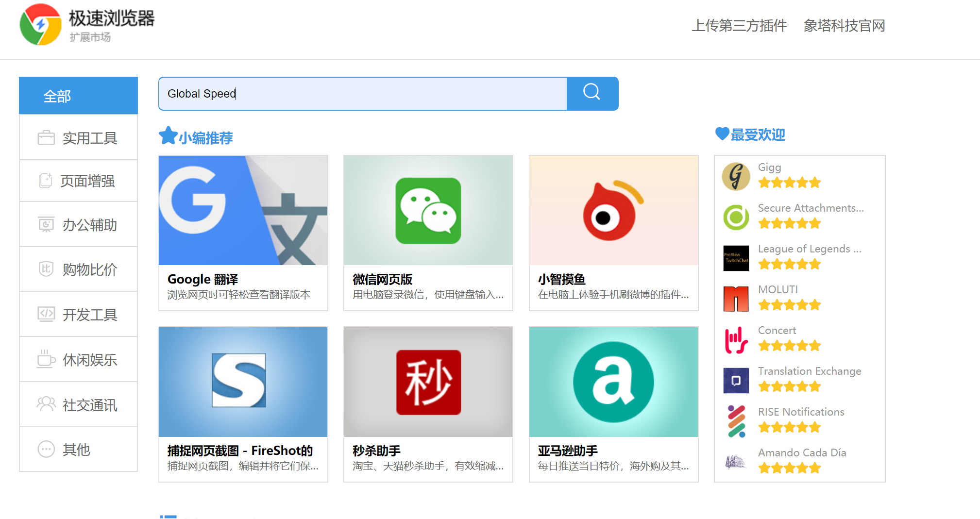The height and width of the screenshot is (519, 980).
Task: Click the 最受欢迎 heart icon
Action: pyautogui.click(x=722, y=134)
